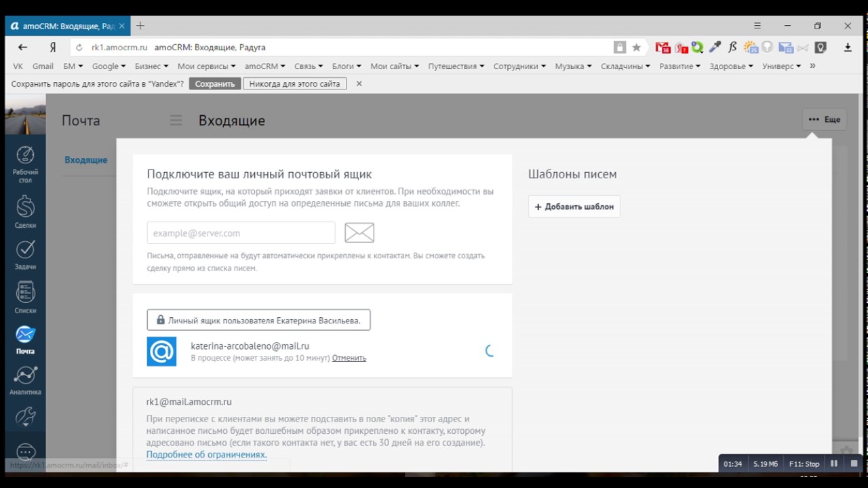The width and height of the screenshot is (868, 488).
Task: Open Gmail bookmark
Action: (x=43, y=66)
